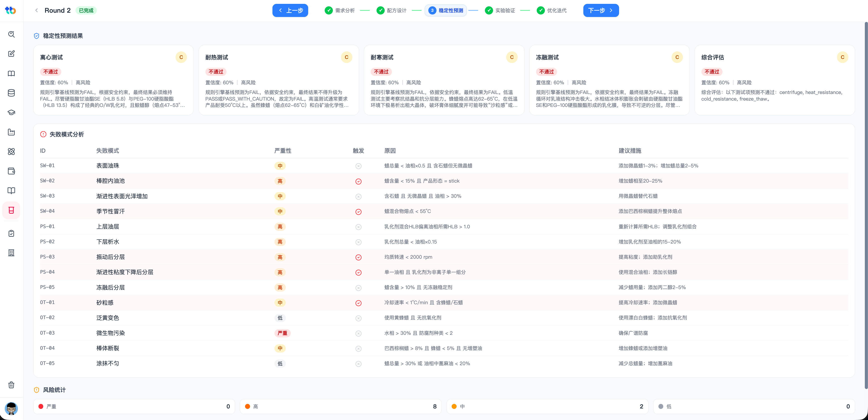Click the app logo in top-left corner
Viewport: 868px width, 420px height.
click(x=11, y=10)
